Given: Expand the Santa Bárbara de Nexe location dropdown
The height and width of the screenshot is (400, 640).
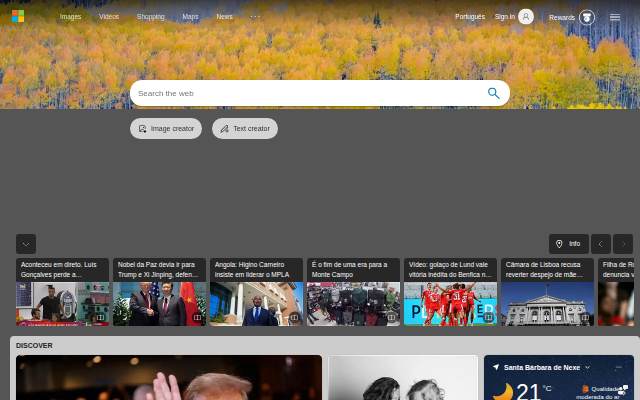Looking at the screenshot, I should 587,367.
